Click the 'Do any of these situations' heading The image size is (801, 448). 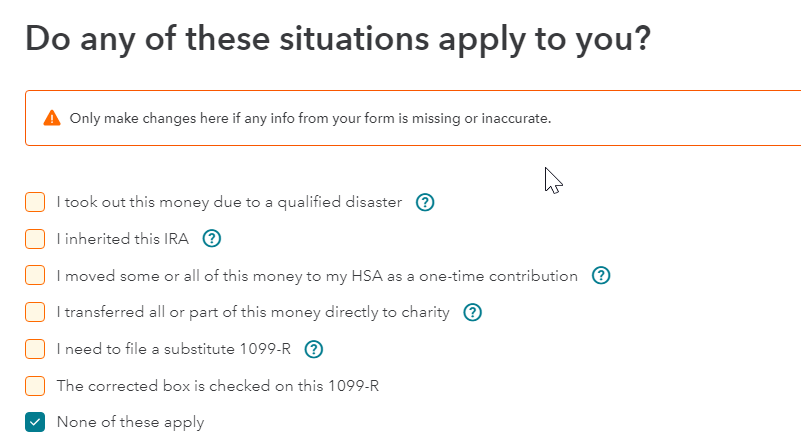(338, 39)
